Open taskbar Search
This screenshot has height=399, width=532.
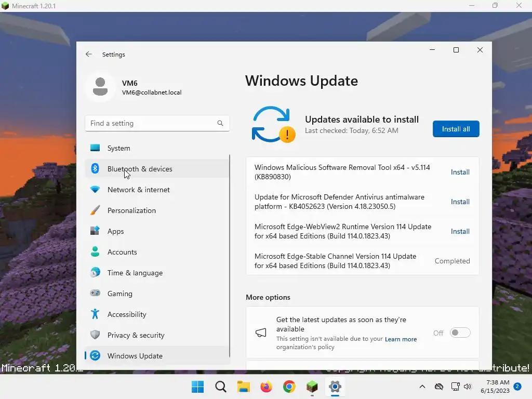220,387
